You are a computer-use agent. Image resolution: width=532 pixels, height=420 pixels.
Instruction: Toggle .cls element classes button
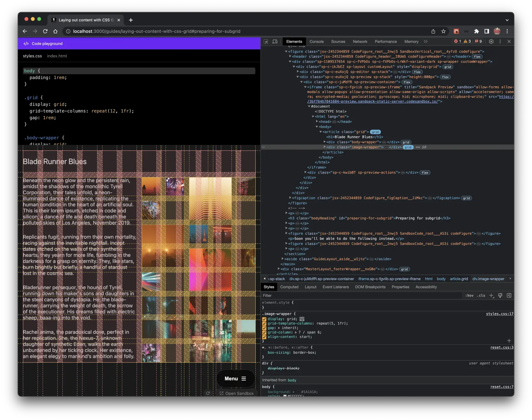click(x=481, y=295)
